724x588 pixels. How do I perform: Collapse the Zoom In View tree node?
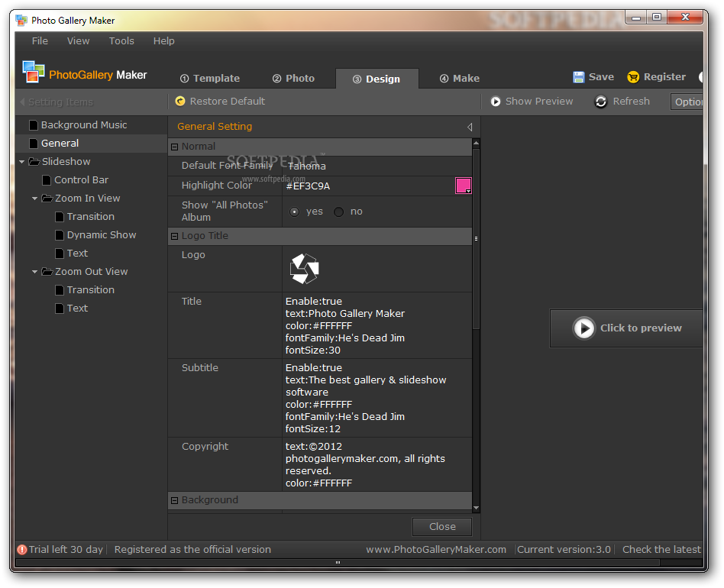click(x=34, y=199)
